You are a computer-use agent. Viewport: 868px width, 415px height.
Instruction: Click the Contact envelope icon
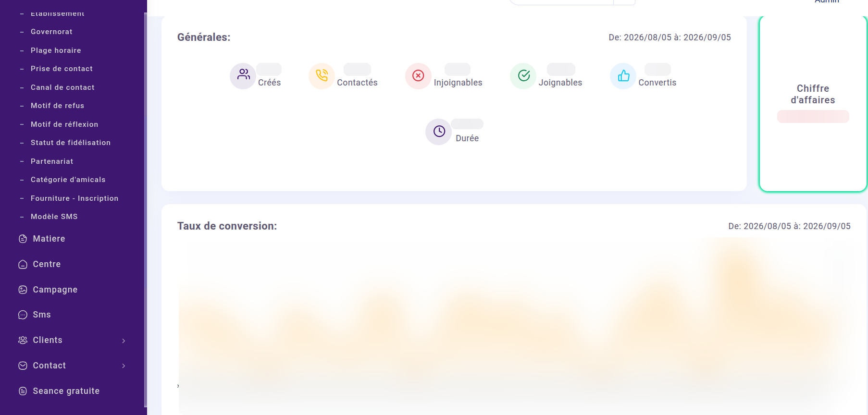coord(23,366)
